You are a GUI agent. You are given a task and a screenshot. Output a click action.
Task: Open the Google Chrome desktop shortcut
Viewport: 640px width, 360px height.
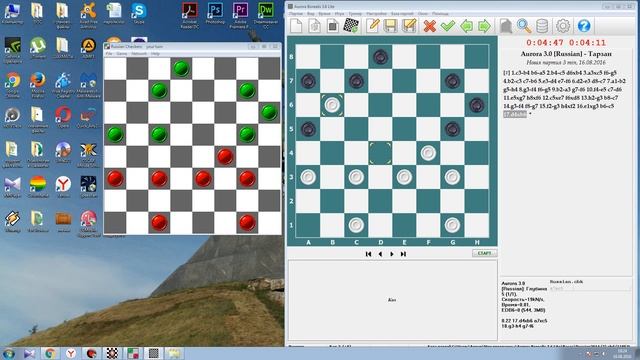point(13,85)
